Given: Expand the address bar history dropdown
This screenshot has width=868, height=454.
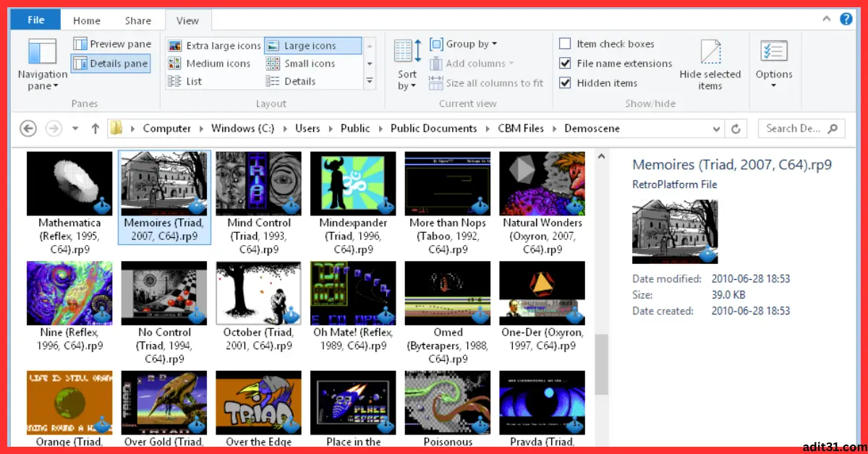Looking at the screenshot, I should (717, 129).
